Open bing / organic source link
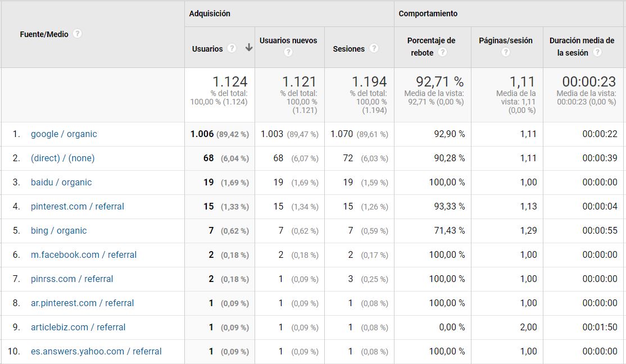Viewport: 626px width, 364px height. click(x=58, y=231)
